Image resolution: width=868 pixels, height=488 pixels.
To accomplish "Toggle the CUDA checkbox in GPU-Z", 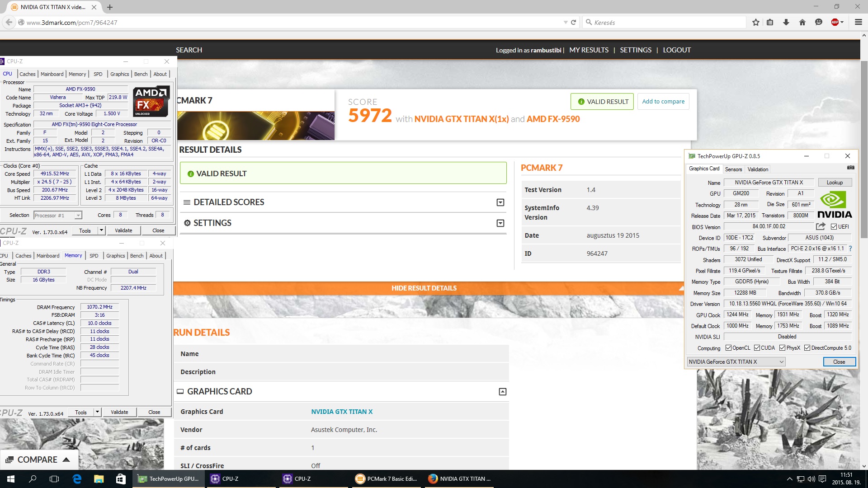I will (757, 348).
